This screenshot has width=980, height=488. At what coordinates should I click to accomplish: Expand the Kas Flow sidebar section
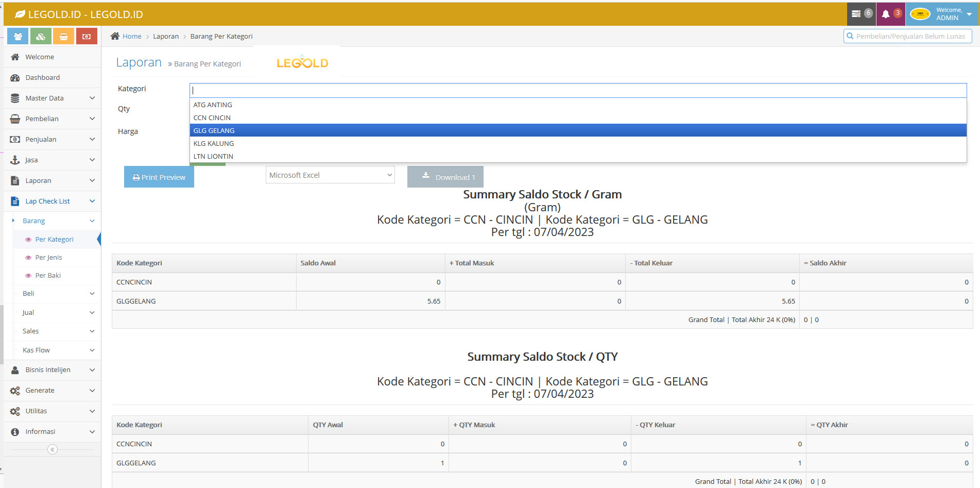[x=36, y=350]
